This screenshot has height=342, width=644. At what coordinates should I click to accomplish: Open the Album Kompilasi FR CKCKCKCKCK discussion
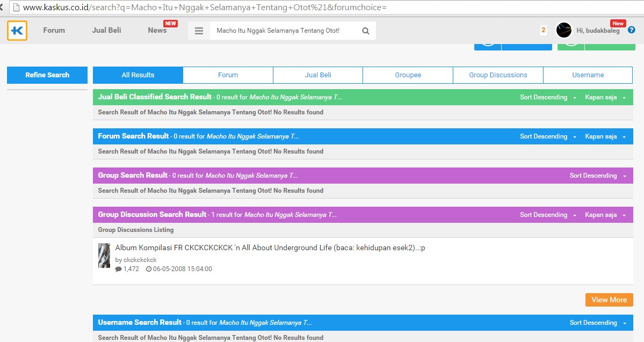coord(270,248)
